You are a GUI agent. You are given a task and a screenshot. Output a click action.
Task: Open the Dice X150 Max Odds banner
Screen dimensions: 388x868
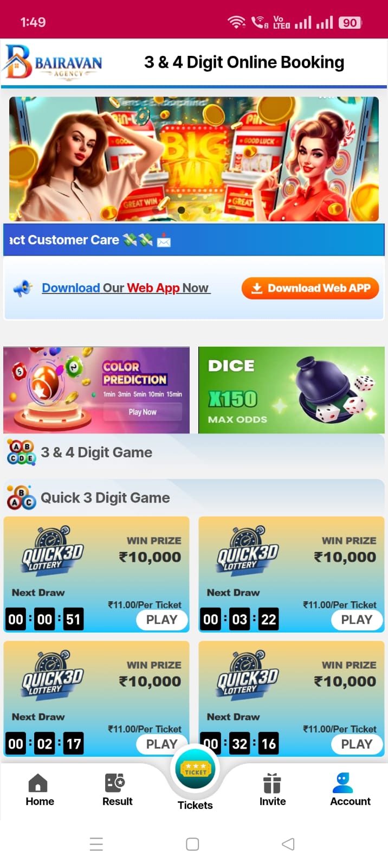292,390
